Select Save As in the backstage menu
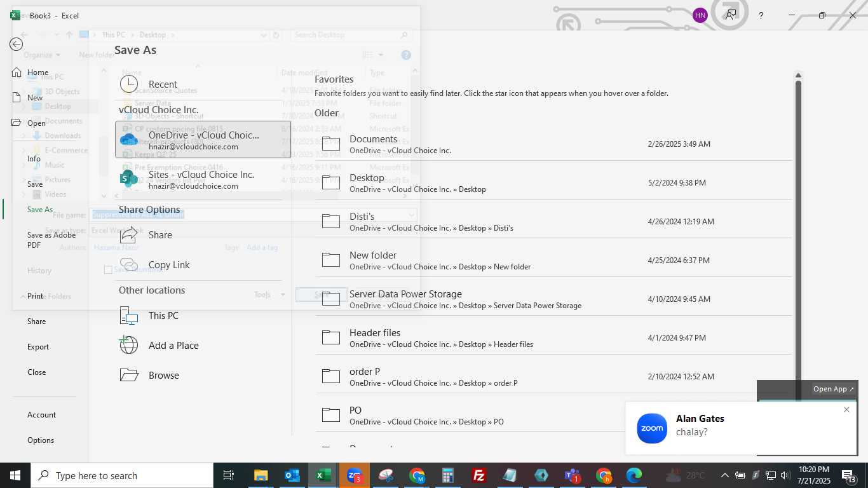The width and height of the screenshot is (868, 488). point(40,209)
